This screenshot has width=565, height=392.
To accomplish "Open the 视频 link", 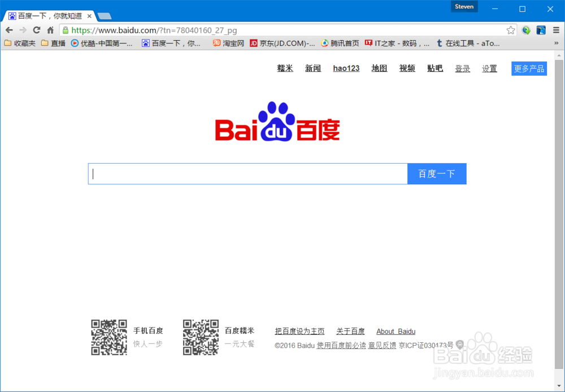I will 407,68.
